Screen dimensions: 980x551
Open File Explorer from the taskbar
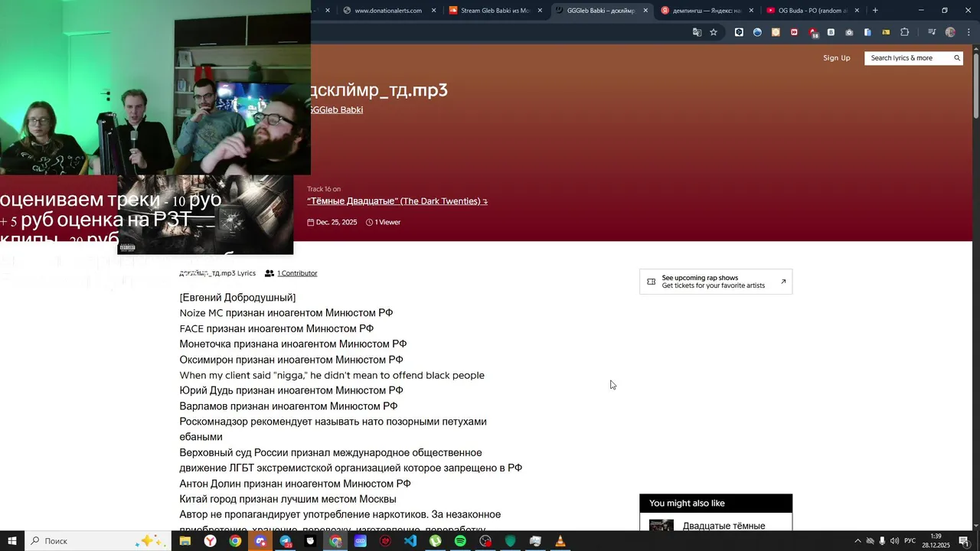coord(185,541)
